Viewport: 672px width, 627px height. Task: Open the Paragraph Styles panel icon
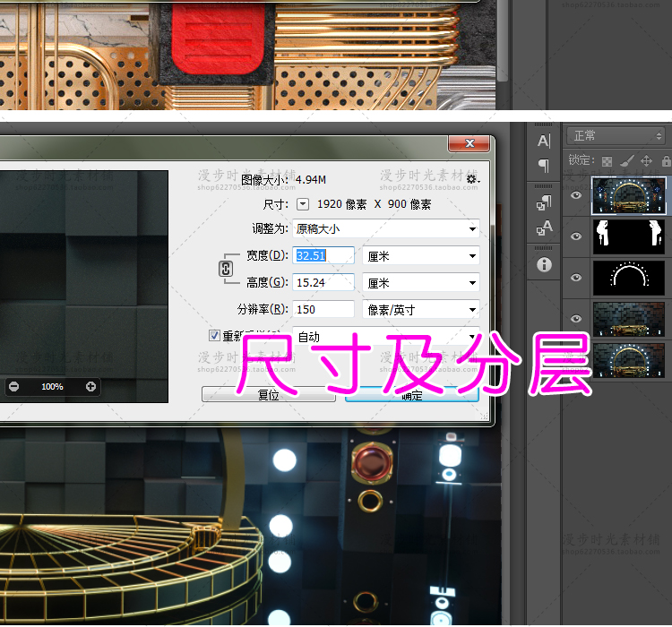click(x=544, y=202)
